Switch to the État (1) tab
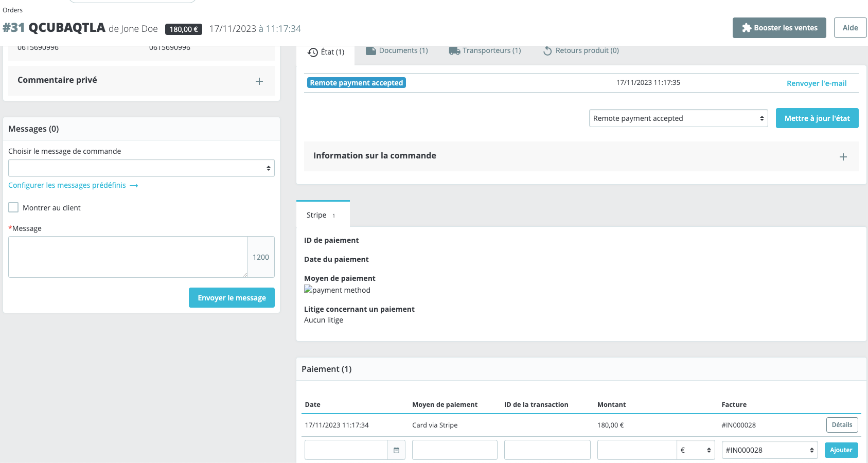 (326, 52)
